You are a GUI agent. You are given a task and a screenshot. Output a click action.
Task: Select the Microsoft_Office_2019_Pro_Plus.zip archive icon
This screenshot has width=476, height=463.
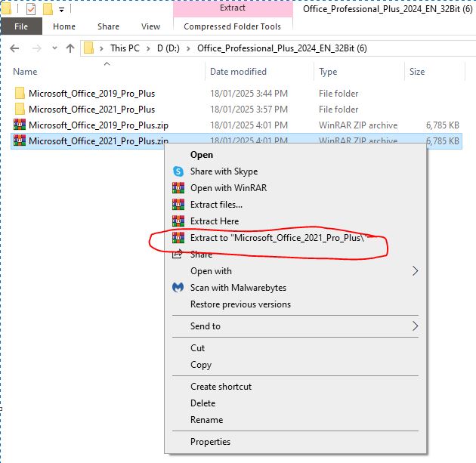(20, 125)
